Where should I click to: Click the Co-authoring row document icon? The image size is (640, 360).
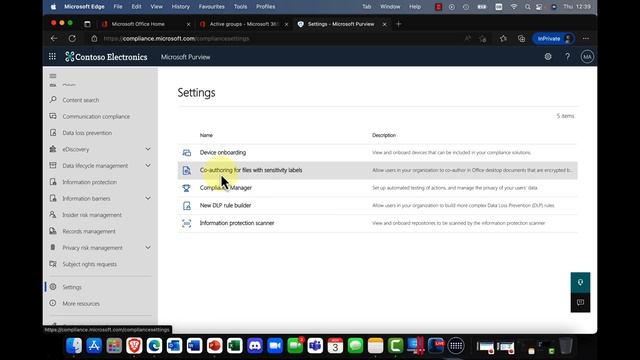(187, 170)
